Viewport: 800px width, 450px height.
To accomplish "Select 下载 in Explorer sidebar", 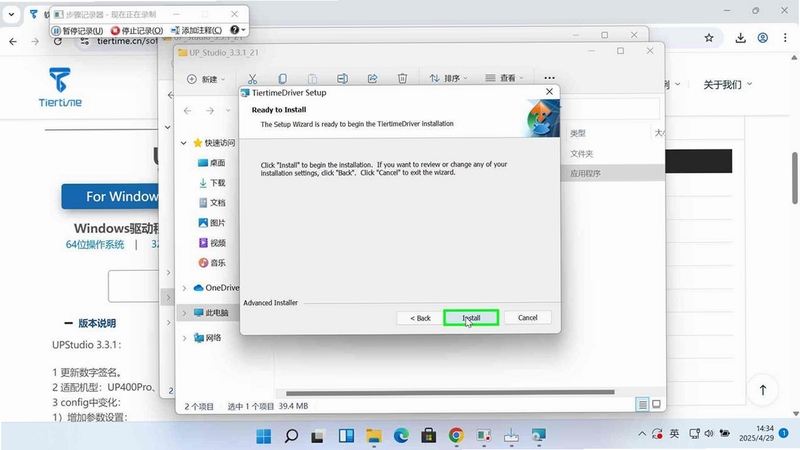I will pos(211,183).
